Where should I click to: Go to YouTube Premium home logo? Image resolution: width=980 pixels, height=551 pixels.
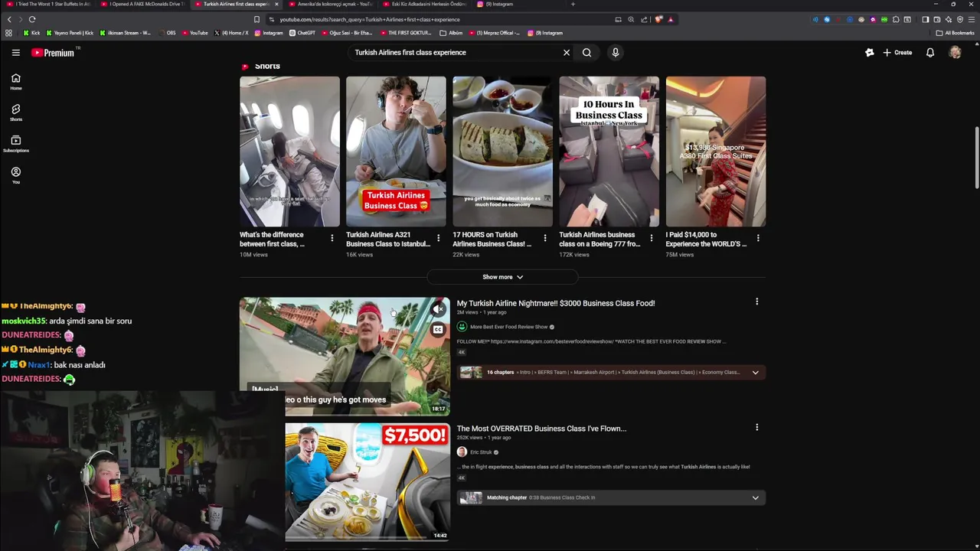pyautogui.click(x=53, y=53)
